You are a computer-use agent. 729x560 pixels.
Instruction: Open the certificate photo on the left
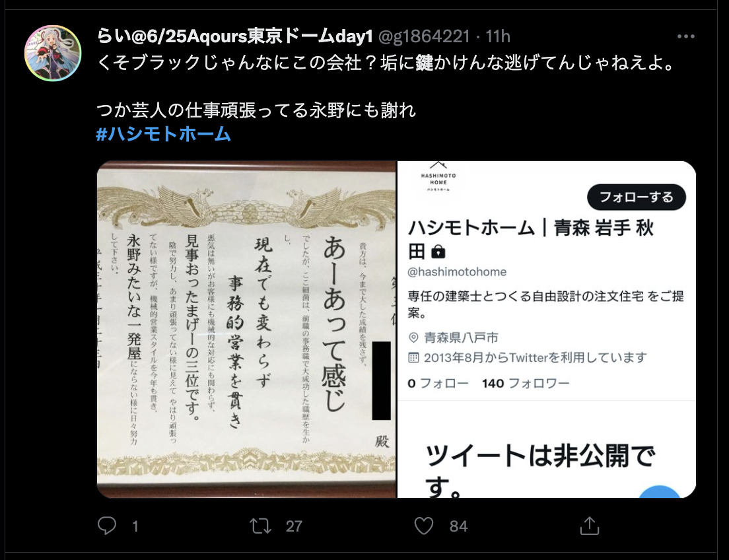pyautogui.click(x=246, y=330)
